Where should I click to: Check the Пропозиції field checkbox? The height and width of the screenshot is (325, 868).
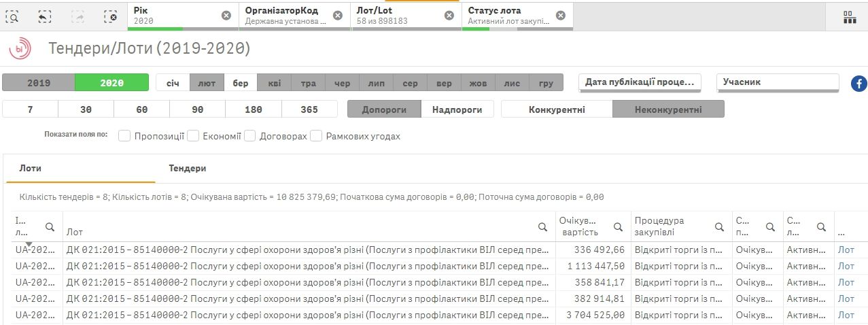124,136
